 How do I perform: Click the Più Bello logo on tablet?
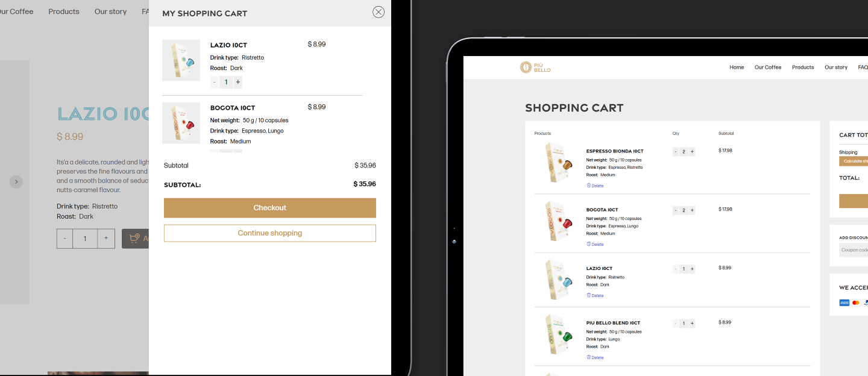click(535, 67)
